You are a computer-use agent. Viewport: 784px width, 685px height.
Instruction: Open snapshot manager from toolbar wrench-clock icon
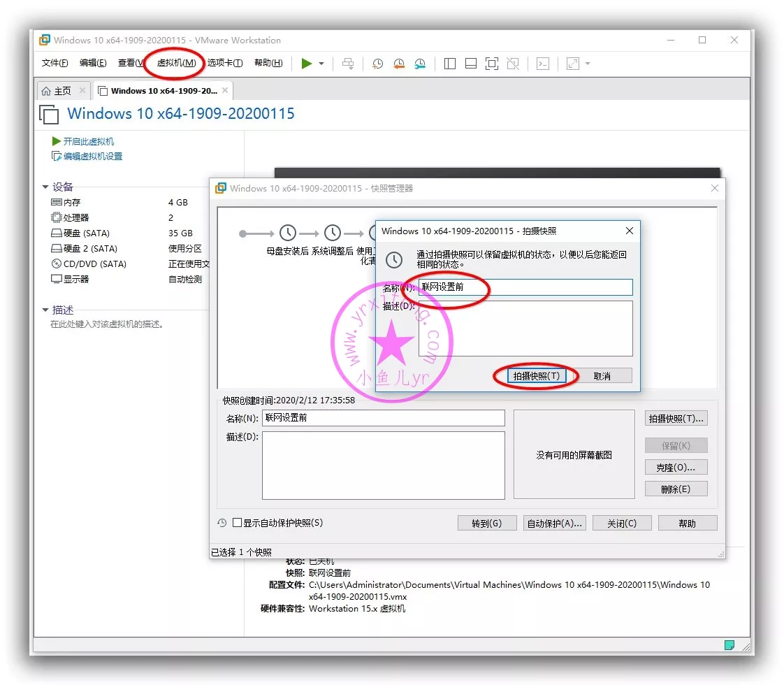[420, 64]
